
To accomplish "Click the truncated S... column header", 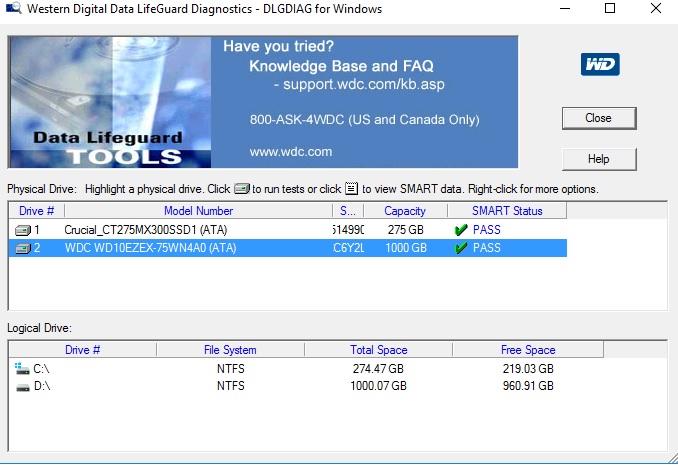I will pyautogui.click(x=348, y=211).
